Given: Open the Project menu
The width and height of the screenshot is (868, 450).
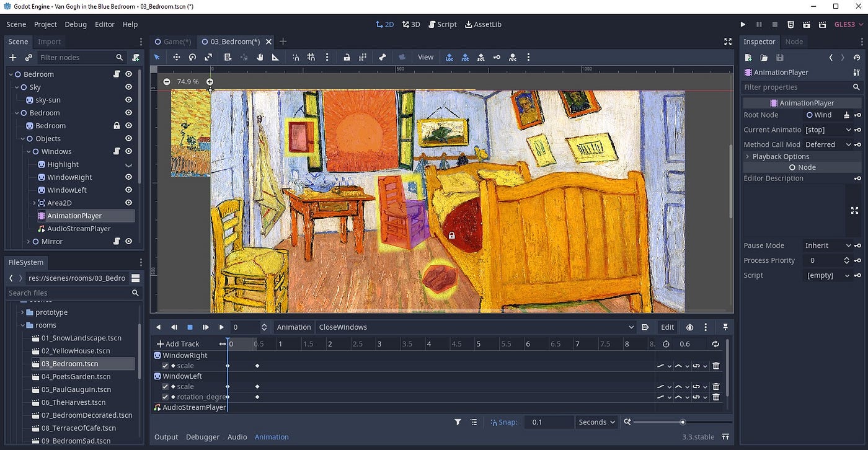Looking at the screenshot, I should tap(45, 24).
